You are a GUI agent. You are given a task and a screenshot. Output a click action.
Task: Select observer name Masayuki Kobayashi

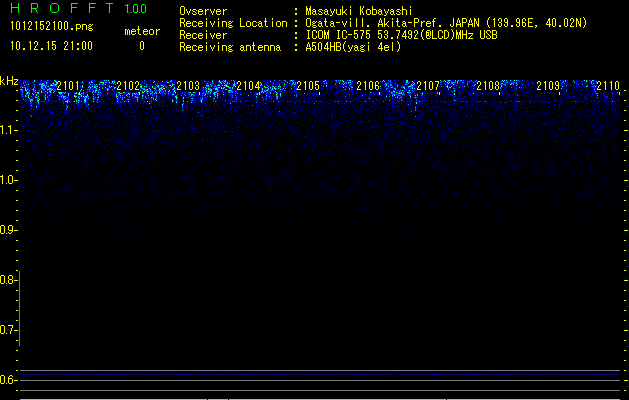359,11
